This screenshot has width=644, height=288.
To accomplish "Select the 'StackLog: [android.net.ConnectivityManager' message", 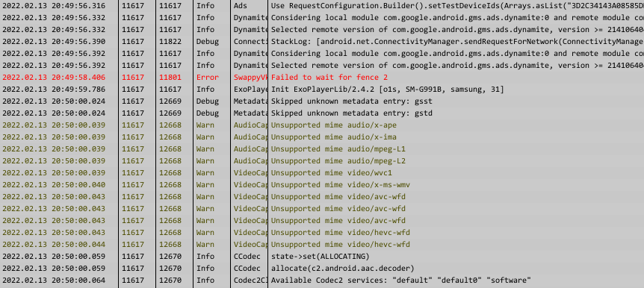I will pos(456,42).
